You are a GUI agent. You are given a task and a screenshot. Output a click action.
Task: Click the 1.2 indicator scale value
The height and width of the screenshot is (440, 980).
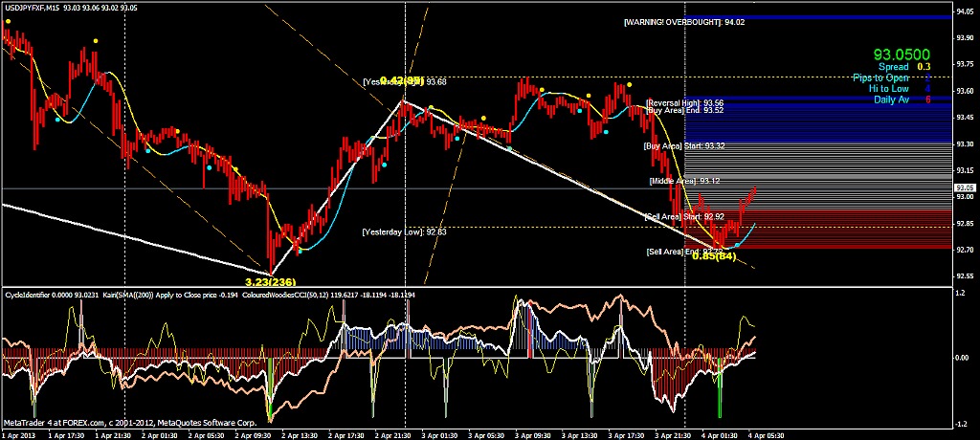pyautogui.click(x=960, y=291)
